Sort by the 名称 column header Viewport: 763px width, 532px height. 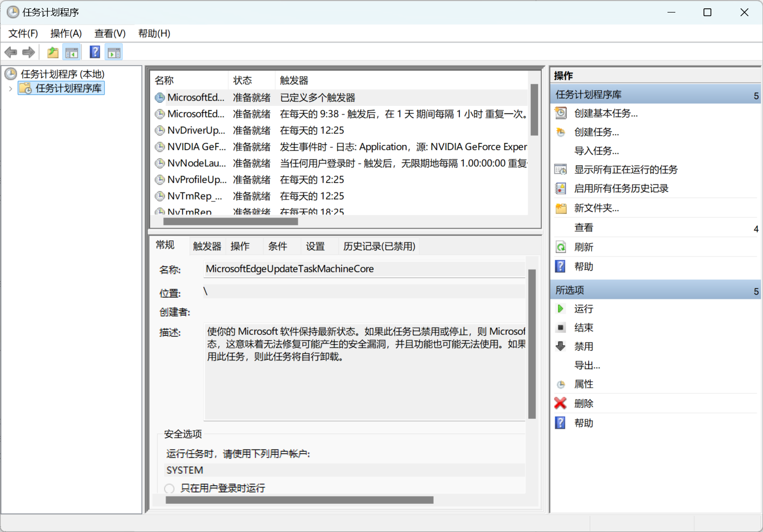(x=189, y=80)
